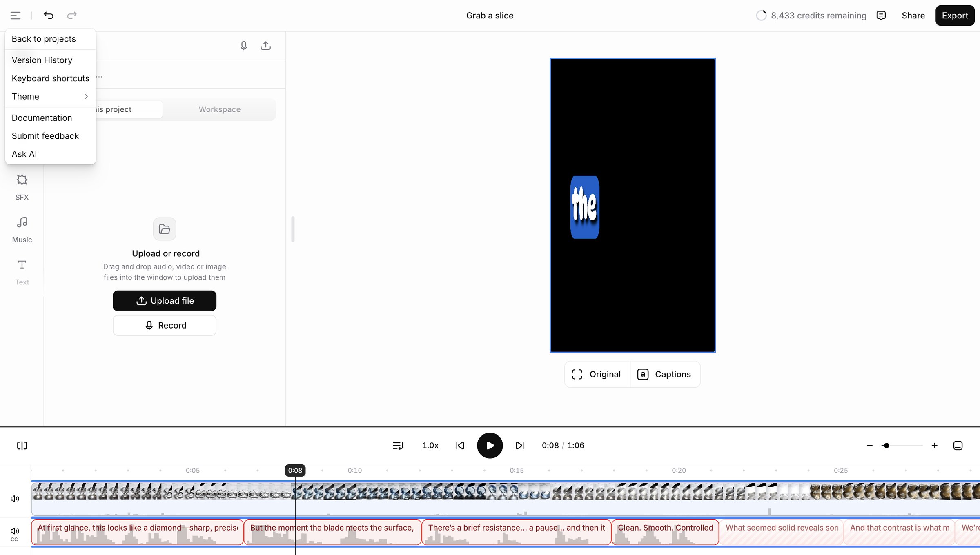Viewport: 980px width, 555px height.
Task: Click the playlist wrap icon beside speed
Action: pos(398,445)
